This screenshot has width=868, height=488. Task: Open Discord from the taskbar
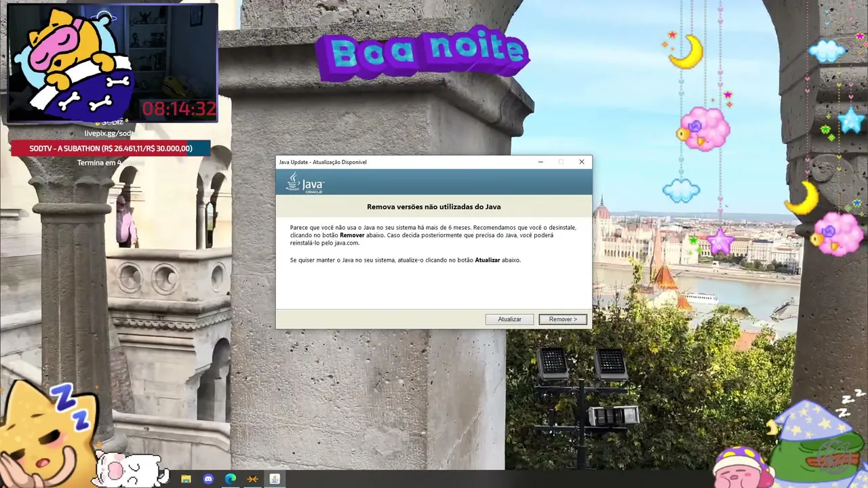click(208, 479)
